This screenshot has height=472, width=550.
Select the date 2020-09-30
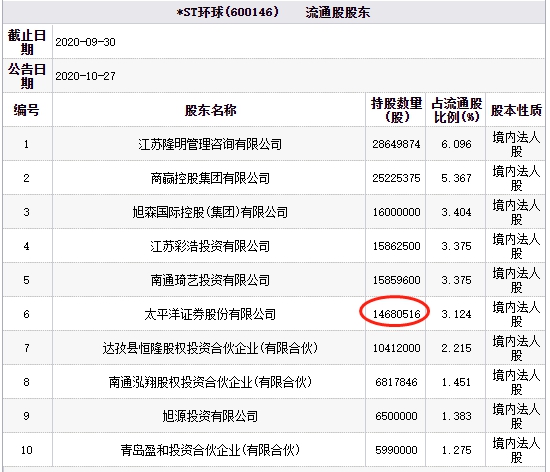pyautogui.click(x=85, y=42)
